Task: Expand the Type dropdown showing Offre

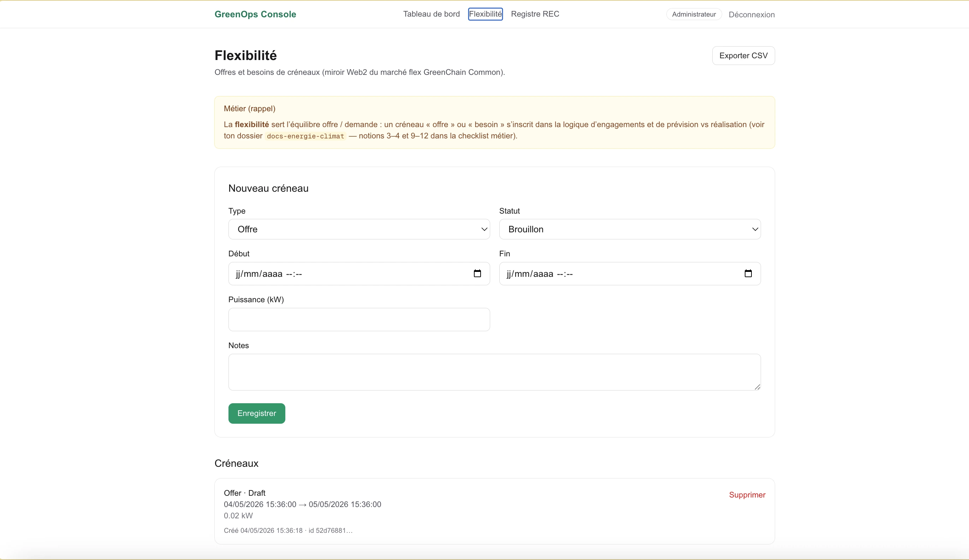Action: 359,229
